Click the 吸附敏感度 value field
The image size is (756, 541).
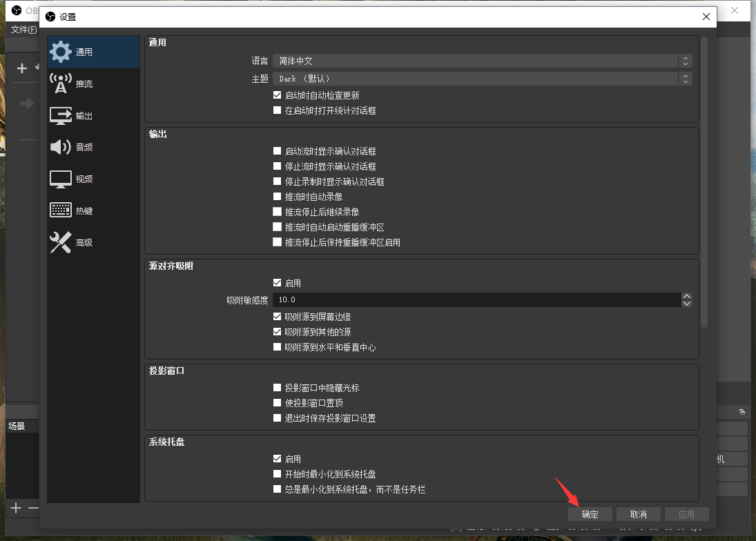click(476, 300)
